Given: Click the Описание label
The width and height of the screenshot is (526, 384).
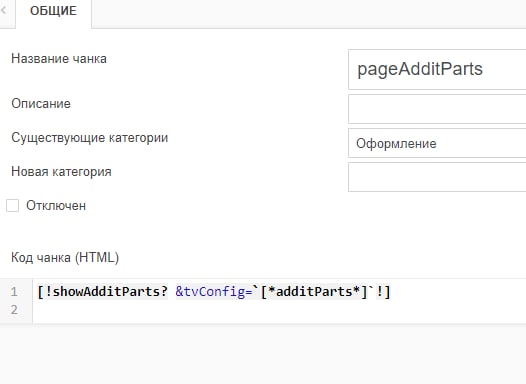Looking at the screenshot, I should point(41,104).
